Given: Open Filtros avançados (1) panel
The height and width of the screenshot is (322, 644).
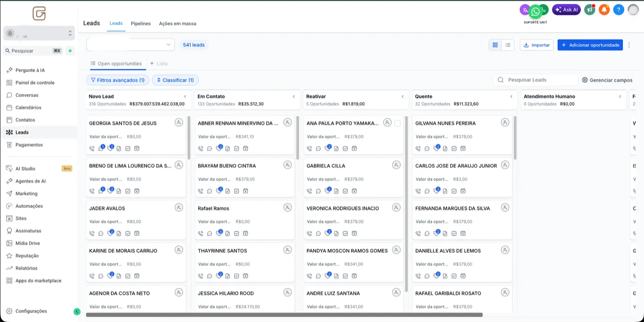Looking at the screenshot, I should 118,80.
